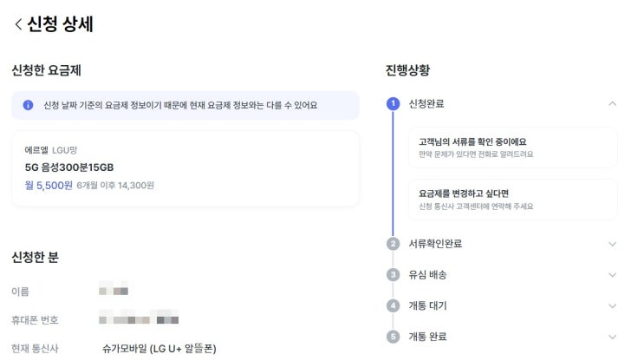Image resolution: width=644 pixels, height=361 pixels.
Task: Select the 요금제를 변경하고 싶다면 card
Action: (x=512, y=199)
